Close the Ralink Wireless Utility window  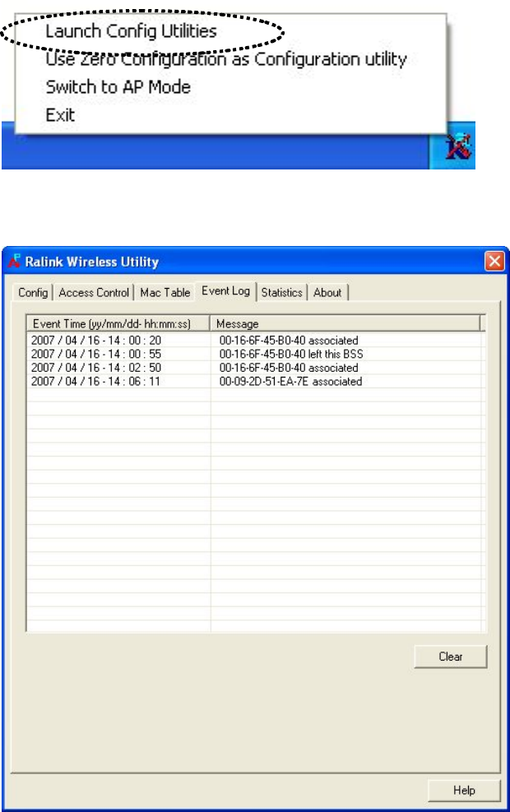494,261
